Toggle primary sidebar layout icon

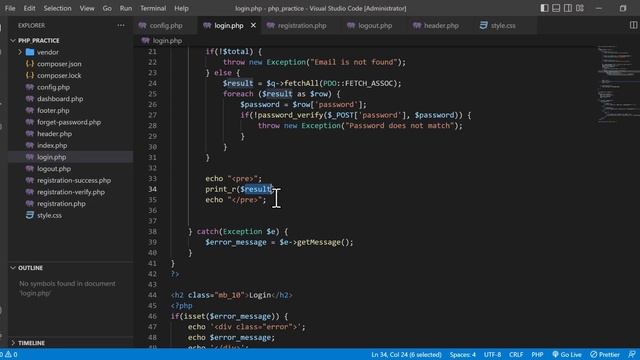(544, 8)
